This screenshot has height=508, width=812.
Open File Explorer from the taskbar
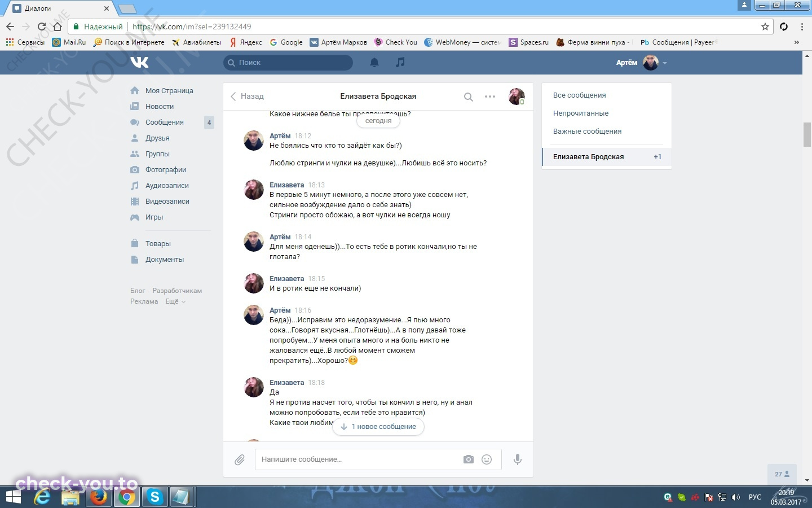click(x=70, y=497)
